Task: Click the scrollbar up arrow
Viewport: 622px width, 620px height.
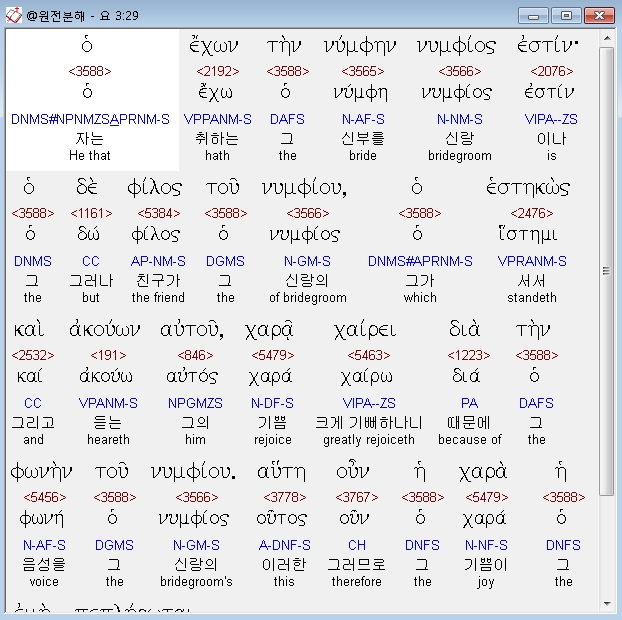Action: pos(607,38)
